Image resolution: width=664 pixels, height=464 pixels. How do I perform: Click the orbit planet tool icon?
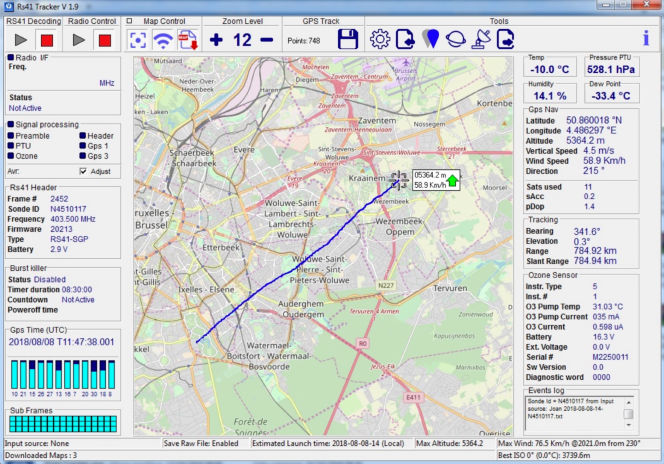pos(455,39)
